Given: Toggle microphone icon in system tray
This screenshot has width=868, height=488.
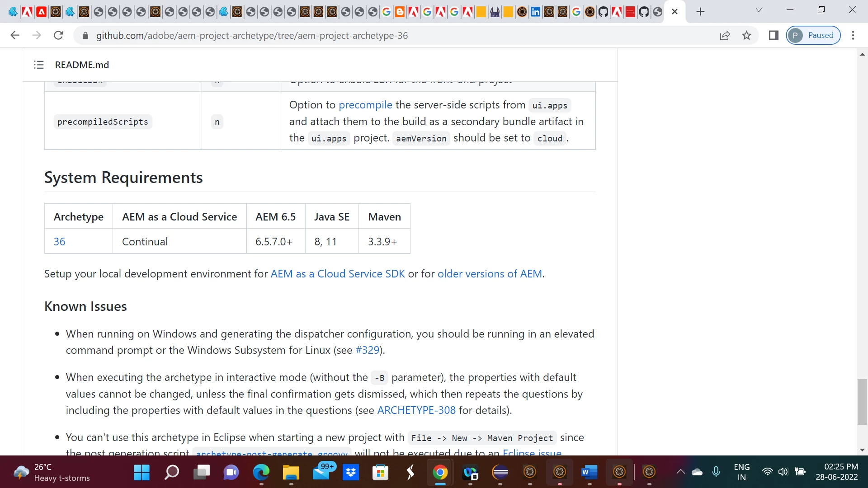Looking at the screenshot, I should (716, 472).
